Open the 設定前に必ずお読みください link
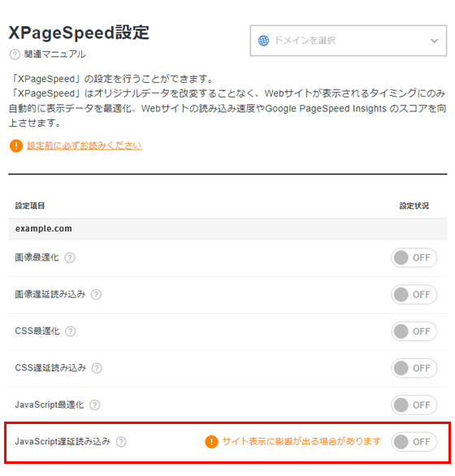The width and height of the screenshot is (455, 476). (x=84, y=145)
